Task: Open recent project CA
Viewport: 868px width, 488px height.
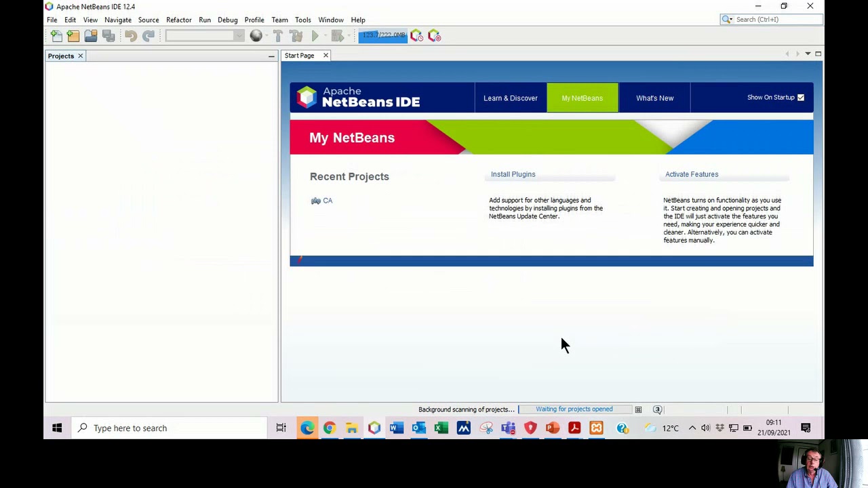Action: click(x=328, y=201)
